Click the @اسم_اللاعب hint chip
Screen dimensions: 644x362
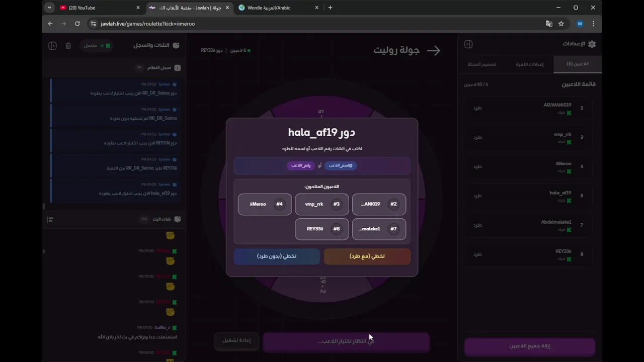coord(341,165)
